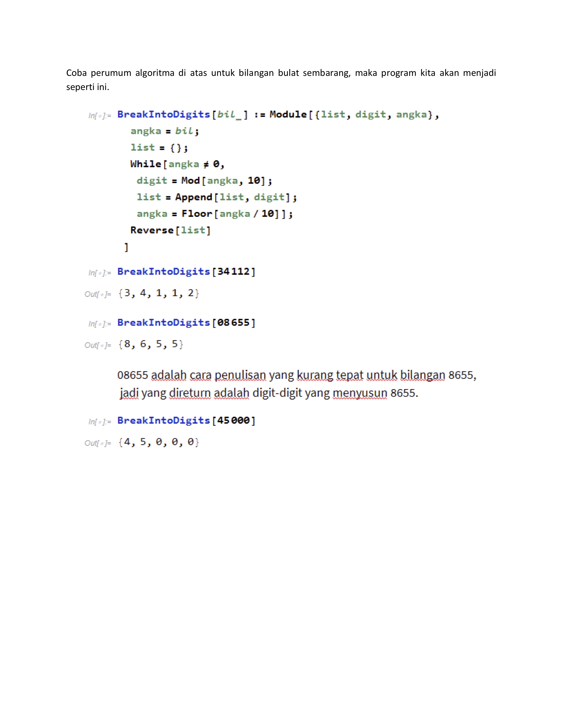
Task: Click the input 'BreakIntoDigits[45000]'
Action: [186, 421]
